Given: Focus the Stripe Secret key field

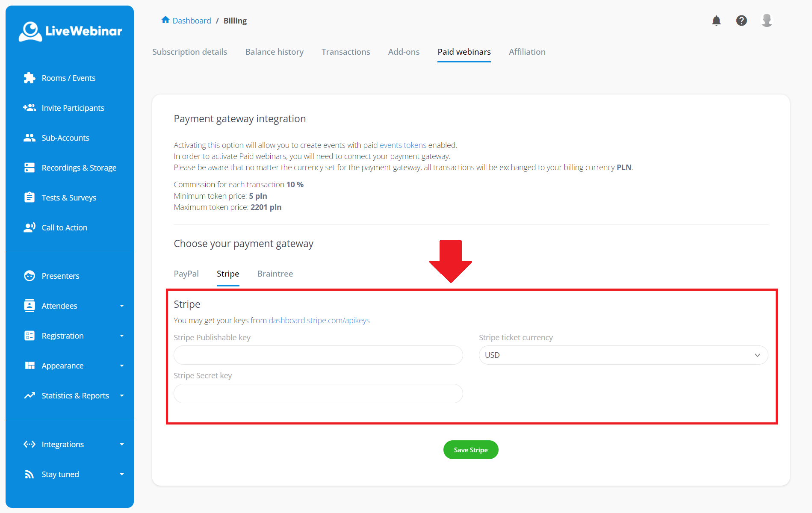Looking at the screenshot, I should (318, 394).
